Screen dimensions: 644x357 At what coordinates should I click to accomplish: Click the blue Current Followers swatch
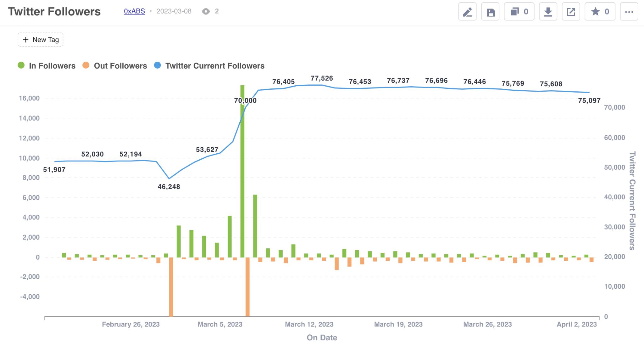click(x=158, y=65)
